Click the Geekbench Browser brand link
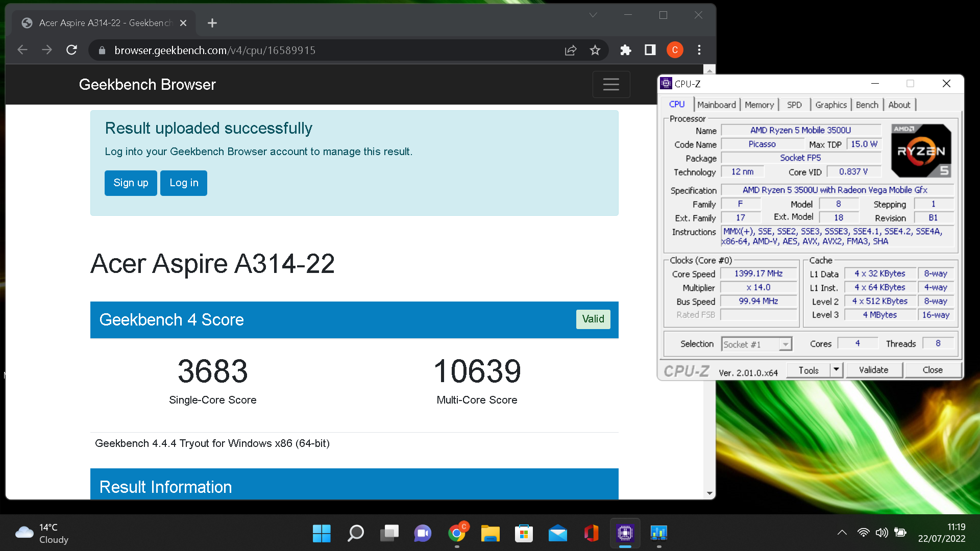 (147, 84)
